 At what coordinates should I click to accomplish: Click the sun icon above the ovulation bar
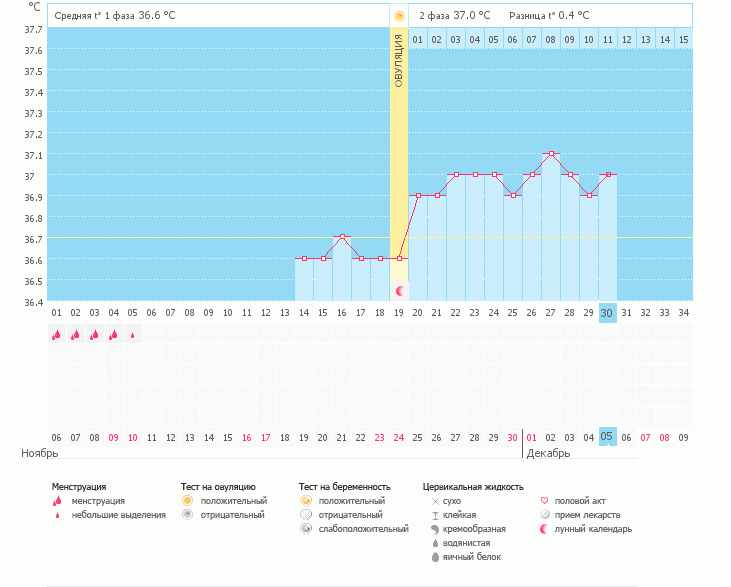click(x=399, y=16)
